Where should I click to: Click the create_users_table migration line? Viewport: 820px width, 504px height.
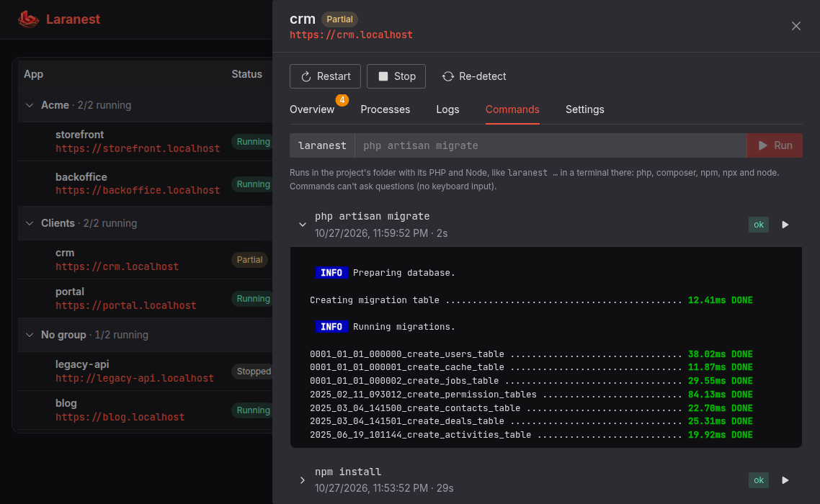[531, 354]
